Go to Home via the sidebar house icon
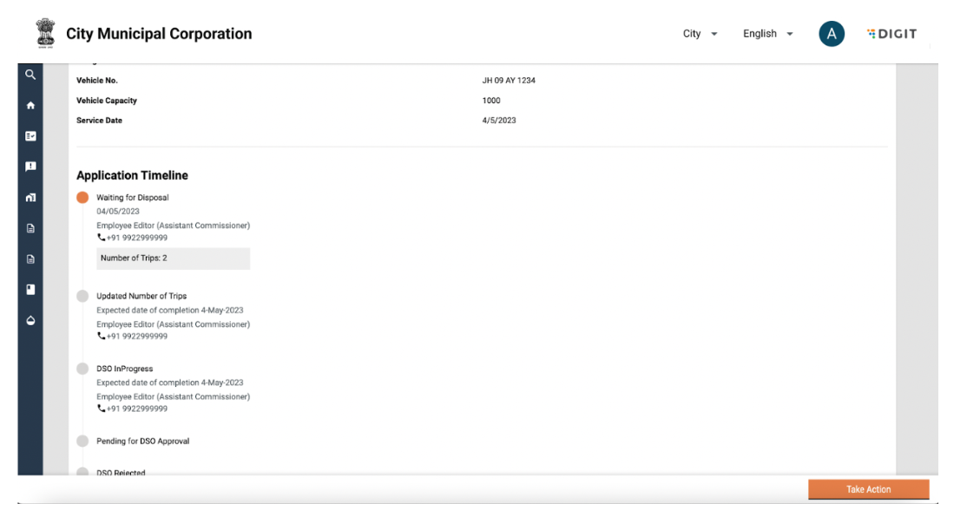The image size is (980, 523). click(x=30, y=105)
